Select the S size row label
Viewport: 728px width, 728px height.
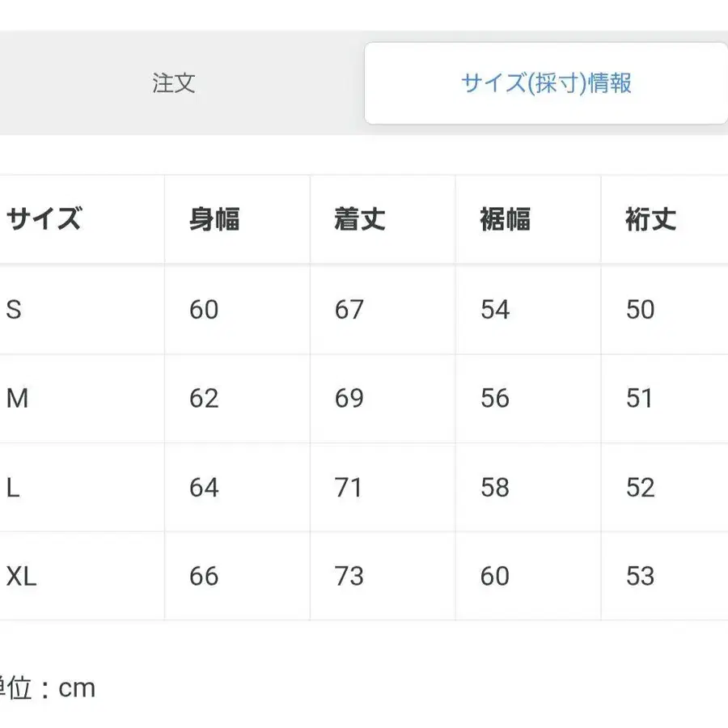pyautogui.click(x=11, y=310)
